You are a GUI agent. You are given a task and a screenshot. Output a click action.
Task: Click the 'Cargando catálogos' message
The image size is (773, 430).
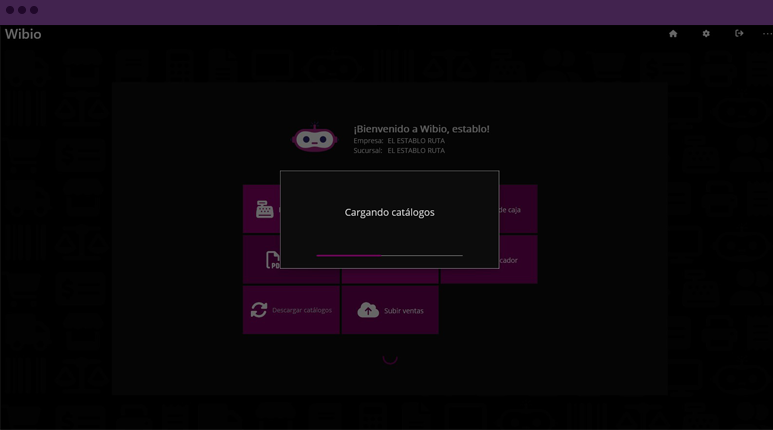(389, 213)
